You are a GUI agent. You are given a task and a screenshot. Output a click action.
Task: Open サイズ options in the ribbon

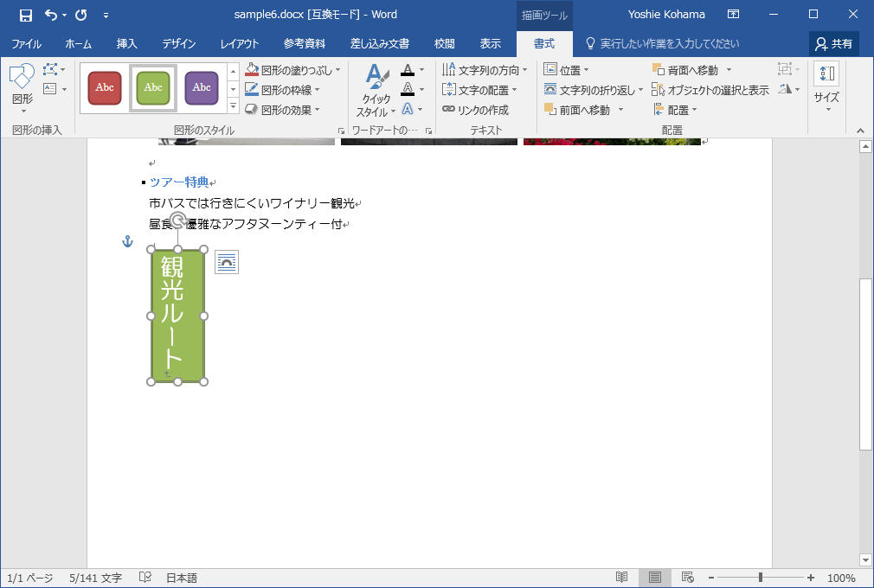826,87
